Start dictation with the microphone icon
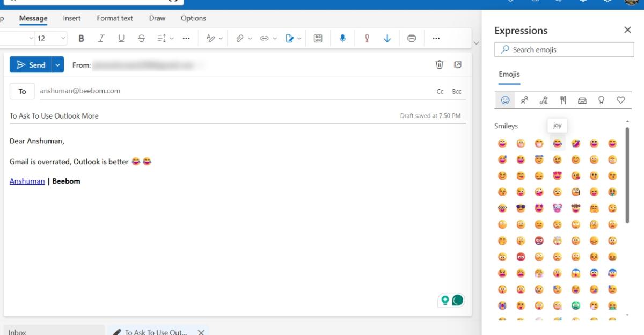Screen dimensions: 644x335 (342, 38)
